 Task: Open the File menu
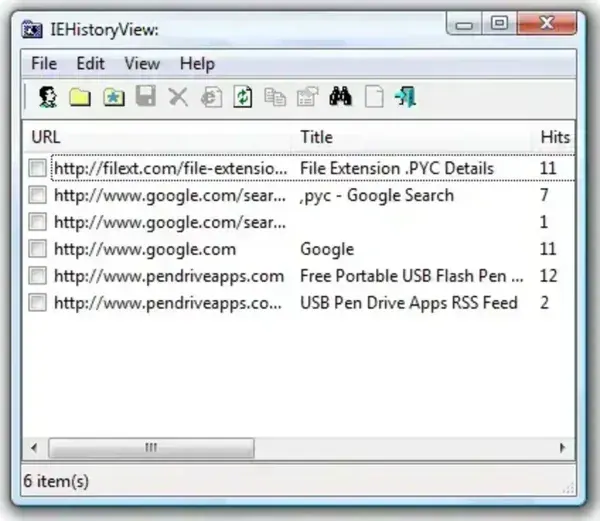tap(44, 63)
